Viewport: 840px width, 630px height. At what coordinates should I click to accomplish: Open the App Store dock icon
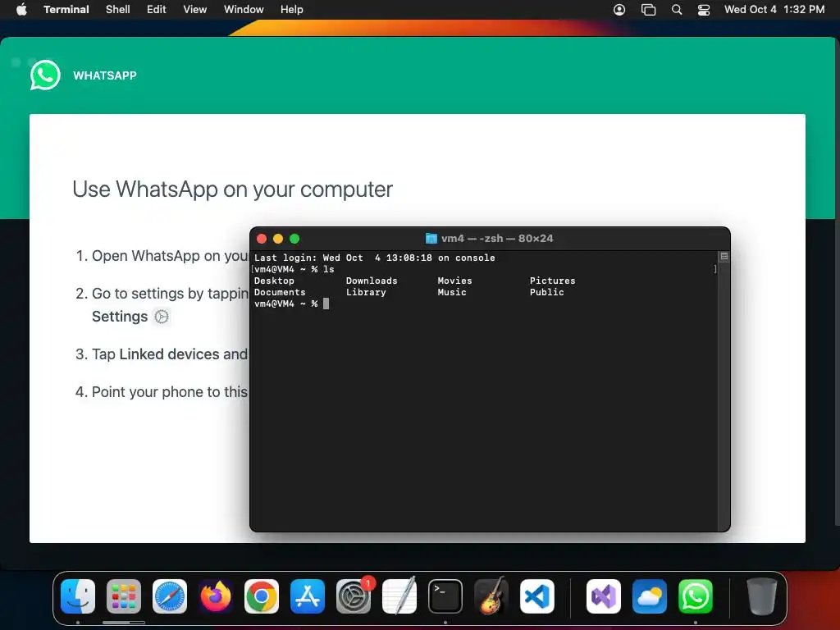point(308,596)
